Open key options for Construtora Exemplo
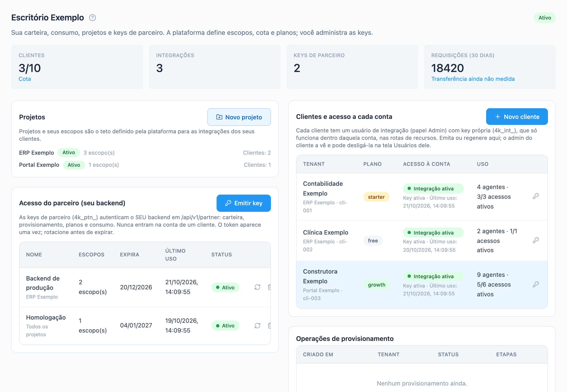This screenshot has width=567, height=392. [x=536, y=284]
